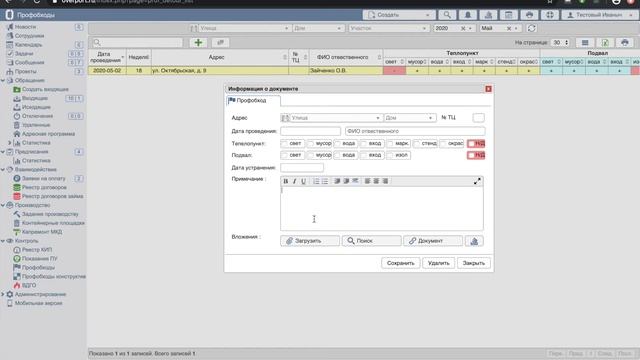This screenshot has width=640, height=360.
Task: Expand note editor to fullscreen
Action: click(477, 181)
